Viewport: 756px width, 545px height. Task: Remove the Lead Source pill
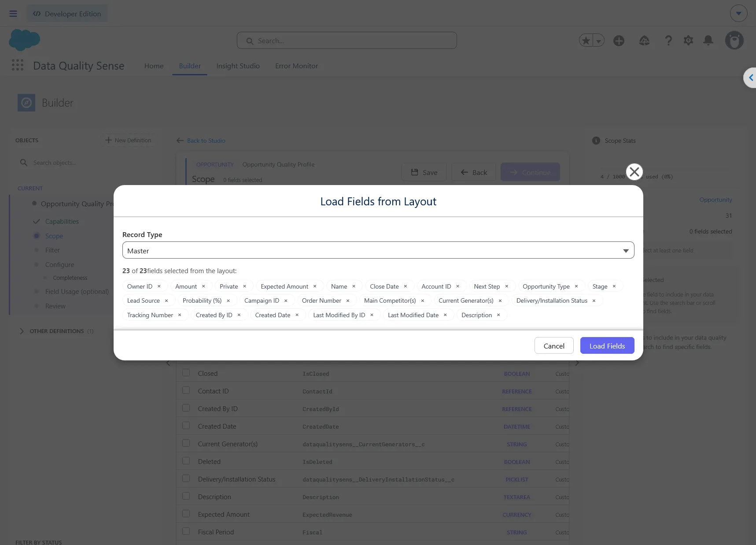pyautogui.click(x=166, y=300)
